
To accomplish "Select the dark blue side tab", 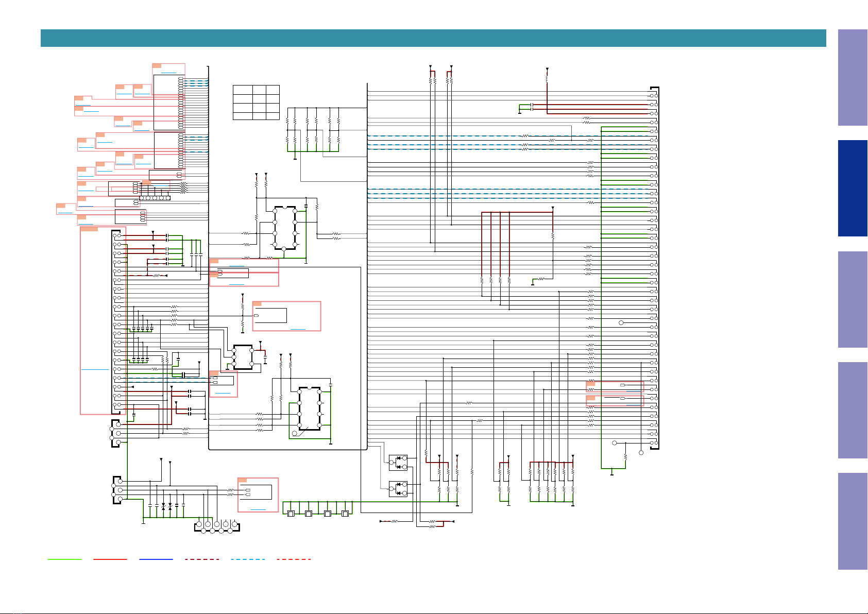I will tap(853, 189).
